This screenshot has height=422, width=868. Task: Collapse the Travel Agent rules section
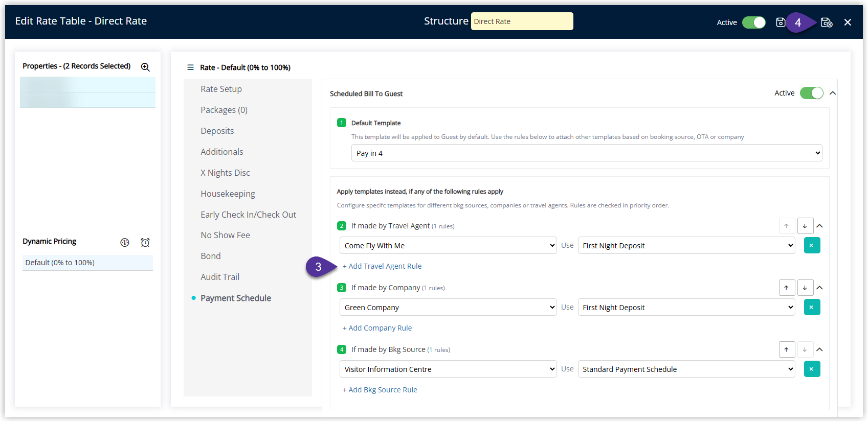pos(819,226)
